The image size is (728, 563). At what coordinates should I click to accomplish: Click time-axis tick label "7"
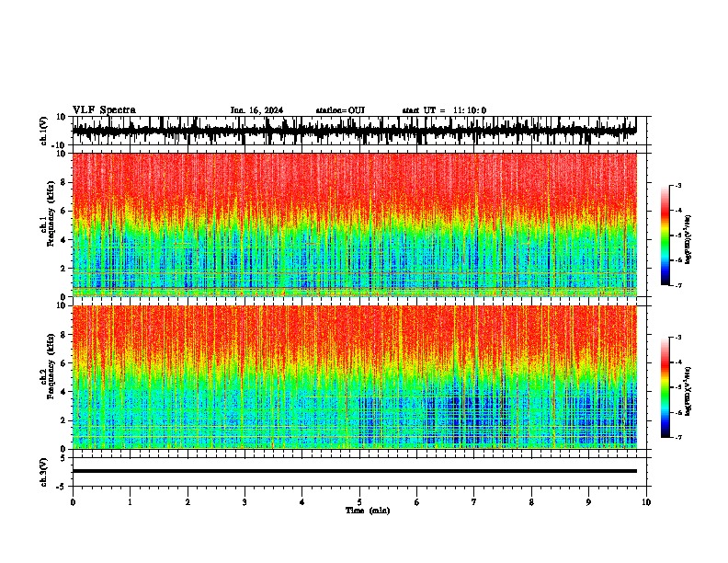474,502
